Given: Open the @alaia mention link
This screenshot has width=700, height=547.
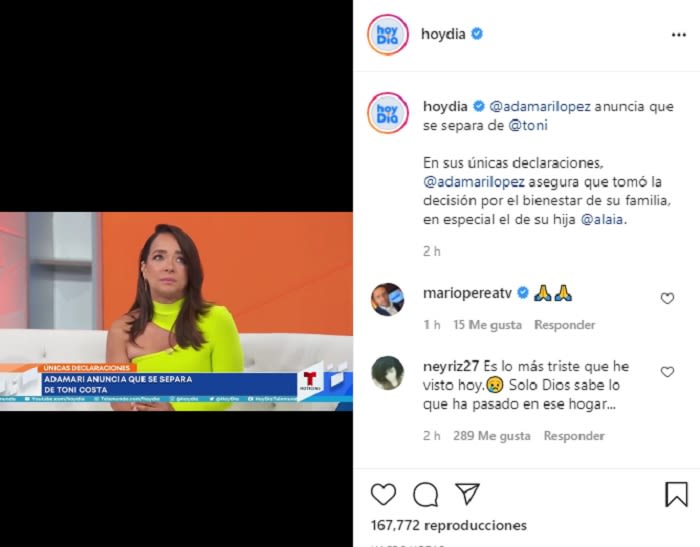Looking at the screenshot, I should coord(602,219).
